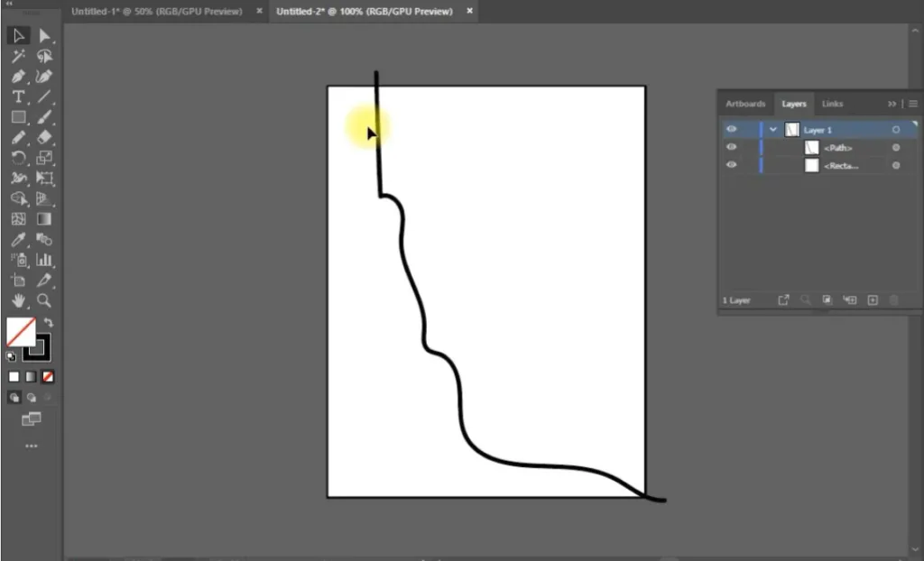Select the Magic Wand tool

(x=18, y=56)
